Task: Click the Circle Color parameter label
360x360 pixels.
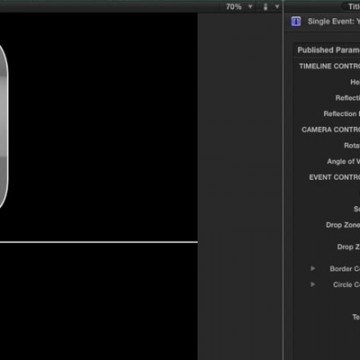Action: [x=346, y=285]
